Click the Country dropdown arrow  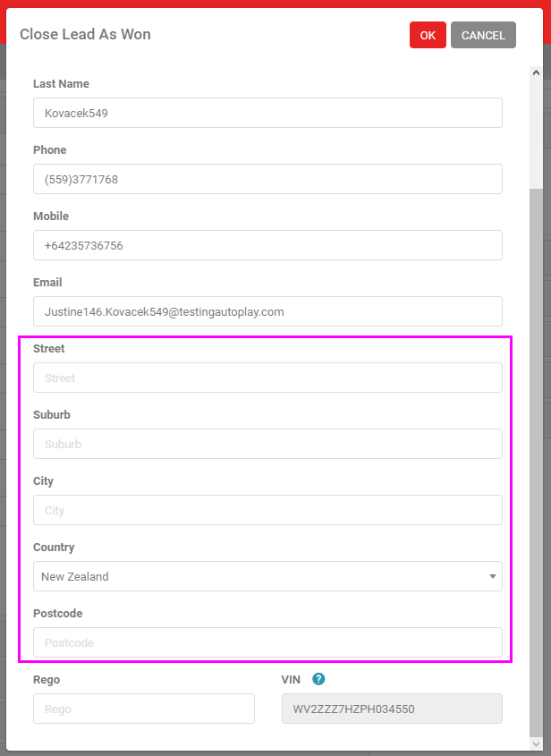(x=493, y=577)
